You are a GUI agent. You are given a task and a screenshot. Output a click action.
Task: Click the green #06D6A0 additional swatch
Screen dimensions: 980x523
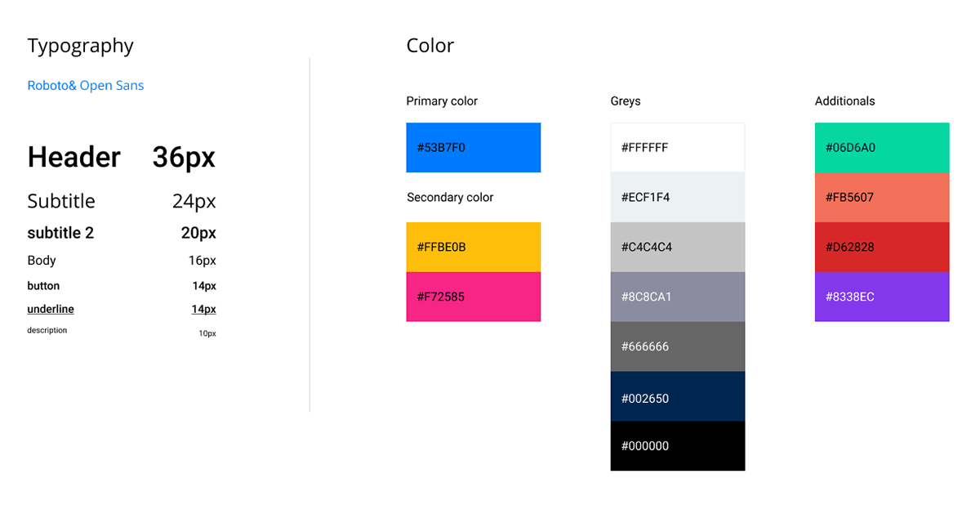coord(882,148)
